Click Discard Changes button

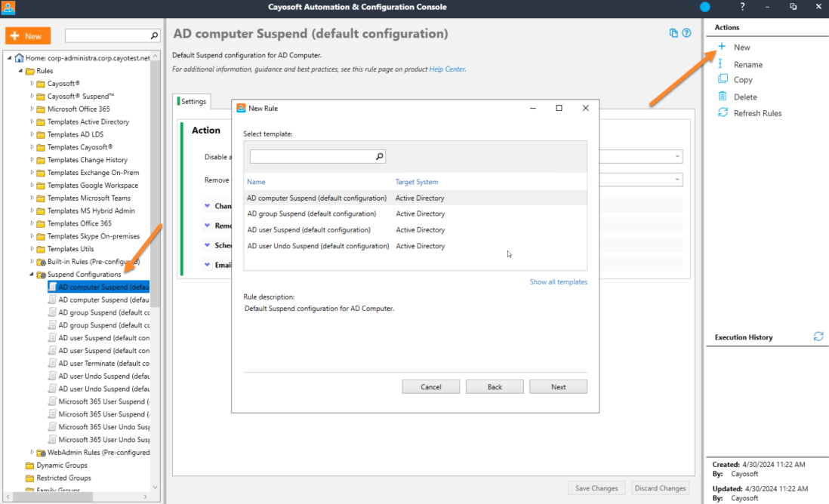[660, 488]
